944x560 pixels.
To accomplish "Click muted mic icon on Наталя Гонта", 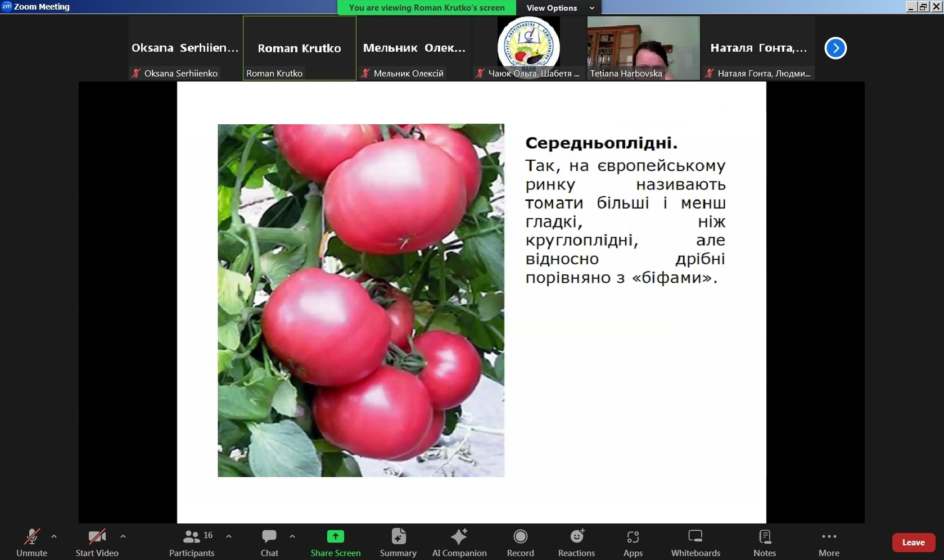I will pyautogui.click(x=709, y=73).
